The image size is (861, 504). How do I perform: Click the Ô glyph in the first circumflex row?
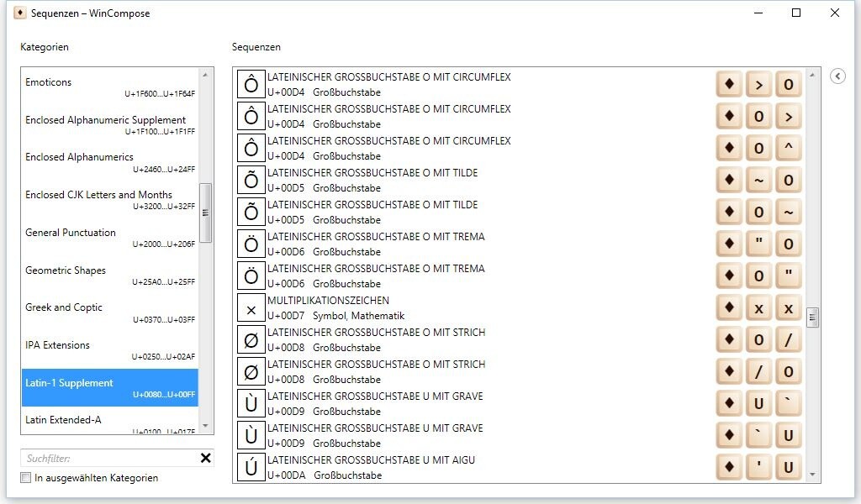251,85
